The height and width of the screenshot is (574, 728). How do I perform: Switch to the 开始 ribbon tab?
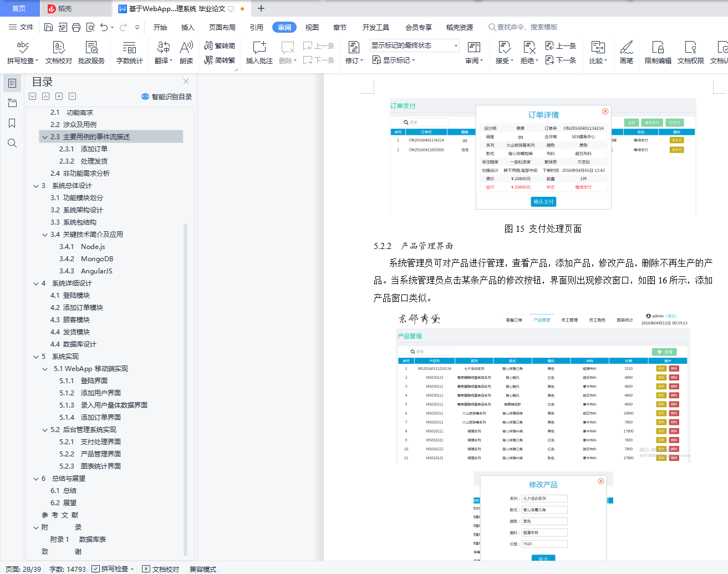160,27
